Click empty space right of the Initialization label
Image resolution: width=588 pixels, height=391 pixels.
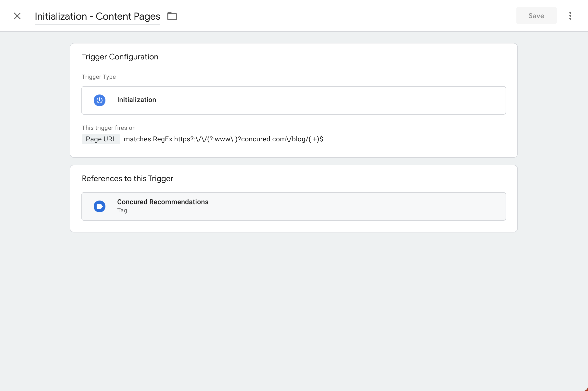point(324,100)
